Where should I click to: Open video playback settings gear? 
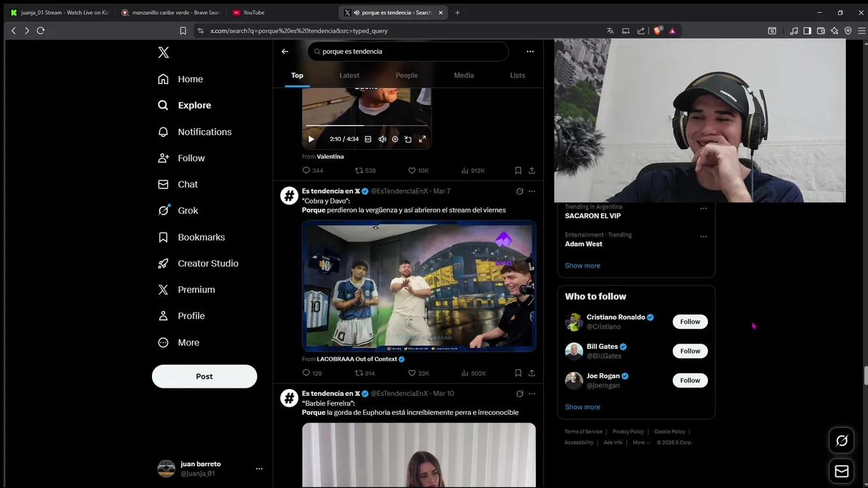coord(395,139)
